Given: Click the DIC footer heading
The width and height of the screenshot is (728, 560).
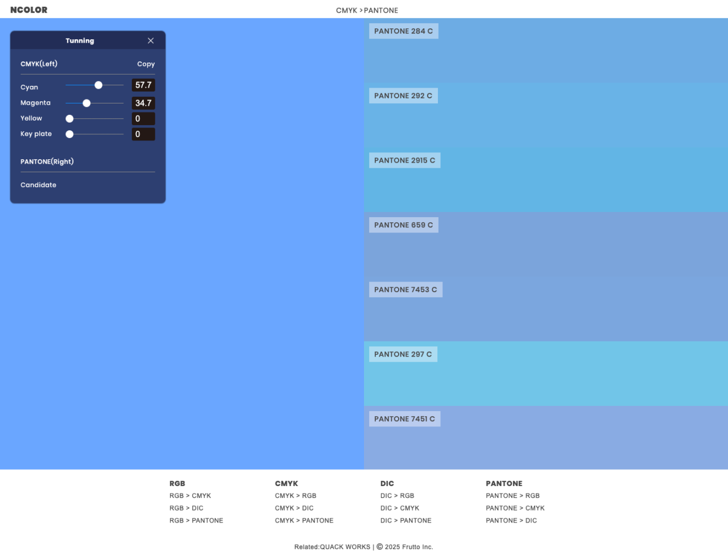Looking at the screenshot, I should click(x=387, y=483).
